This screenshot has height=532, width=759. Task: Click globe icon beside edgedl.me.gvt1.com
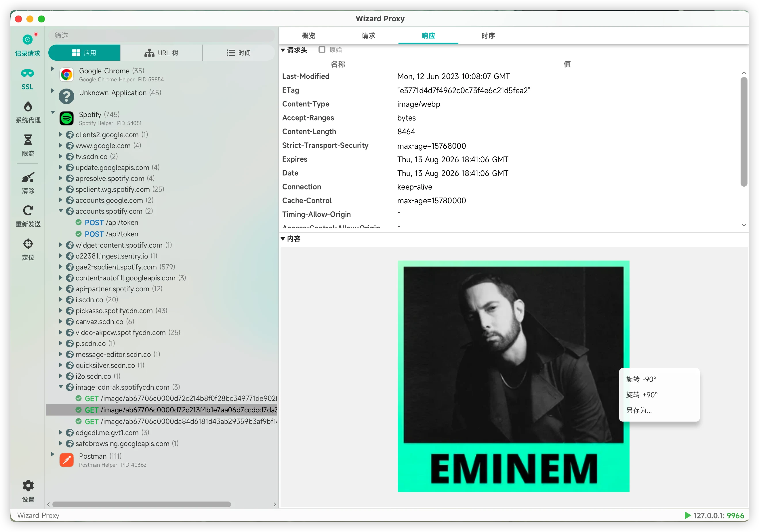pos(70,433)
